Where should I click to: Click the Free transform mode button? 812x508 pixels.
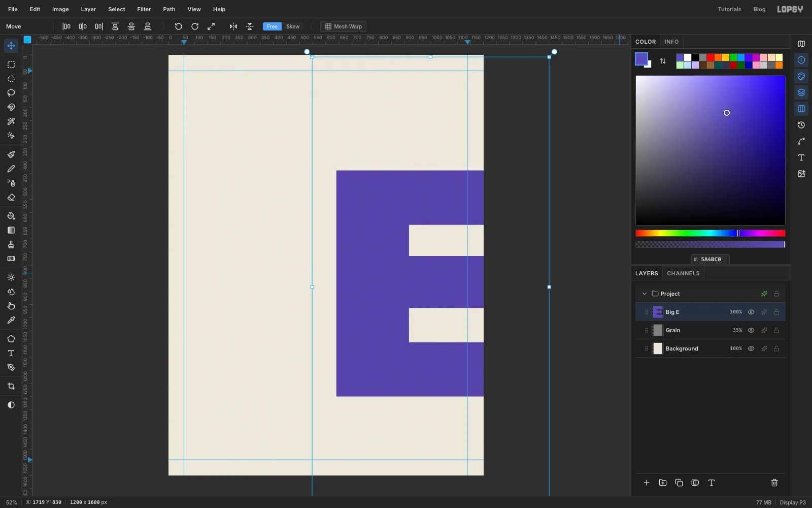[x=273, y=26]
